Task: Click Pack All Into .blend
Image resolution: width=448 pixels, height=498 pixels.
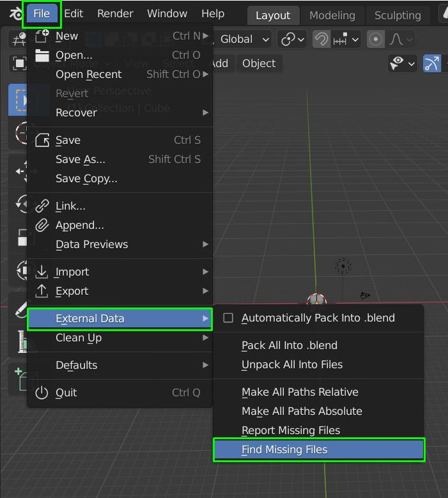Action: tap(289, 345)
